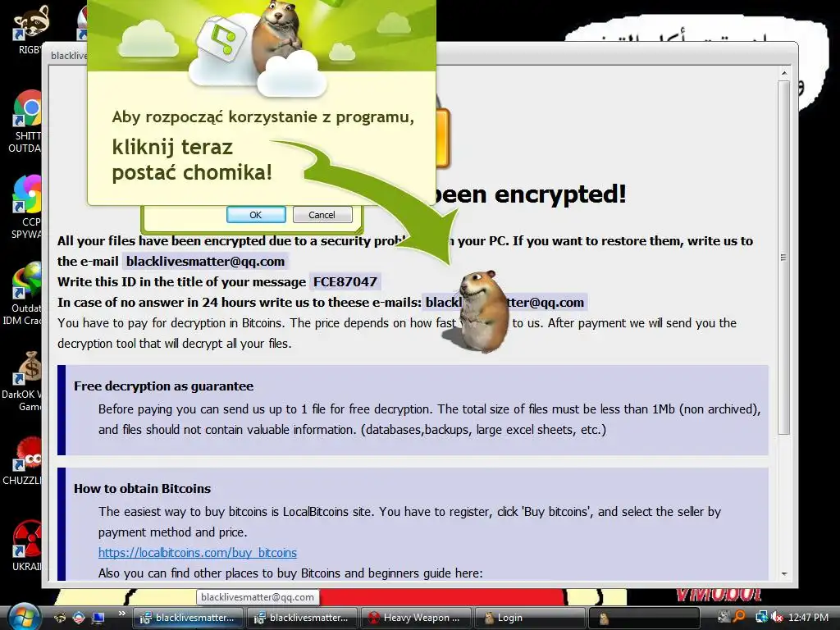This screenshot has width=840, height=630.
Task: Click the scrollbar down arrow
Action: [783, 573]
